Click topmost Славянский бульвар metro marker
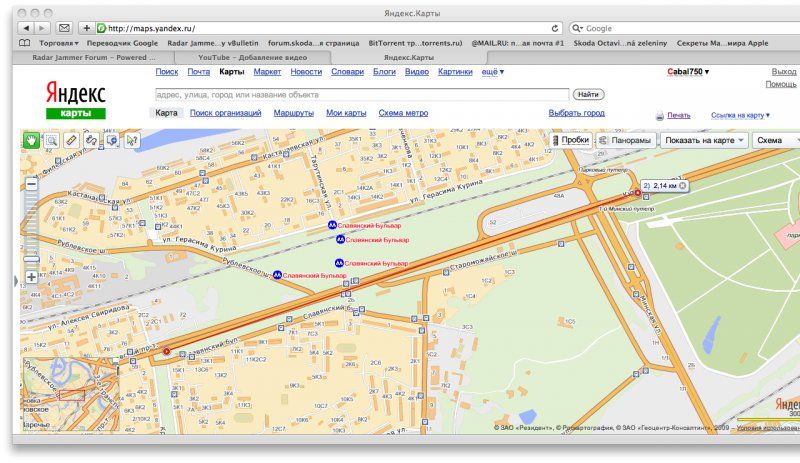The width and height of the screenshot is (800, 463). pos(332,225)
